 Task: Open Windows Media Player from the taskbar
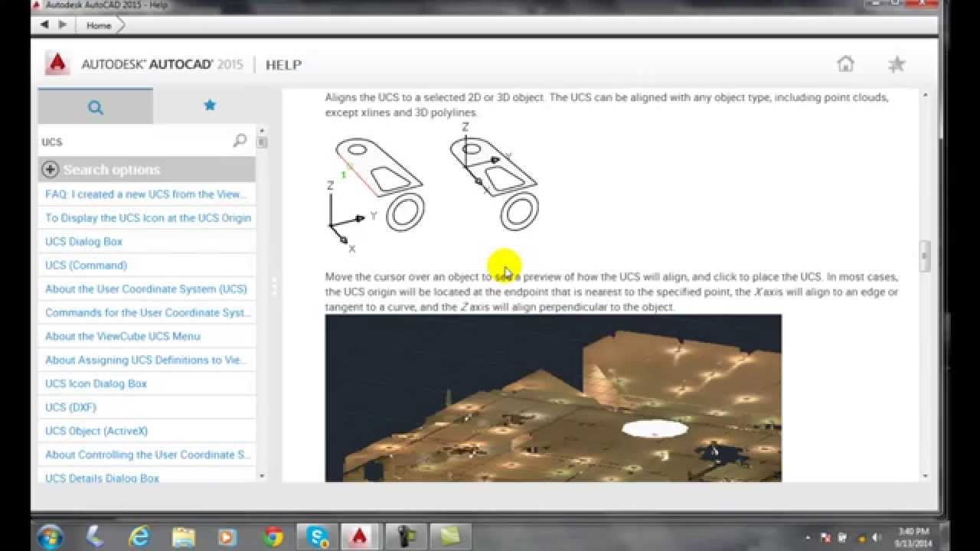point(227,536)
